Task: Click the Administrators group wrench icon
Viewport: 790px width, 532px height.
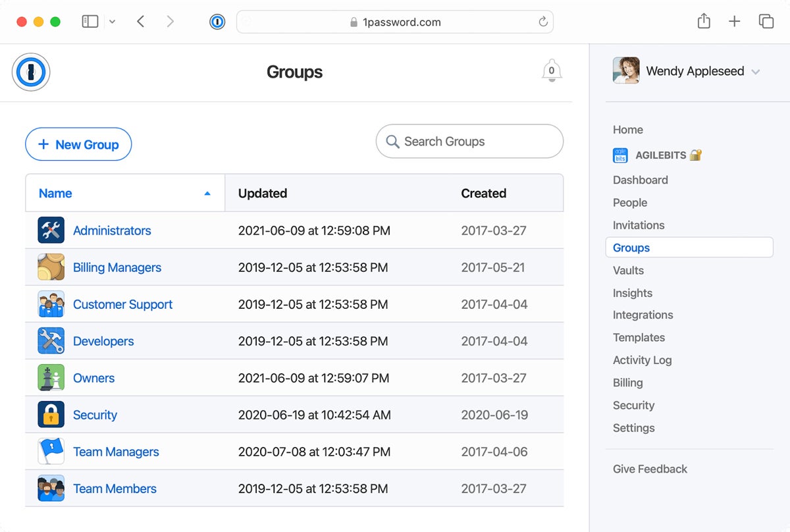Action: [x=51, y=230]
